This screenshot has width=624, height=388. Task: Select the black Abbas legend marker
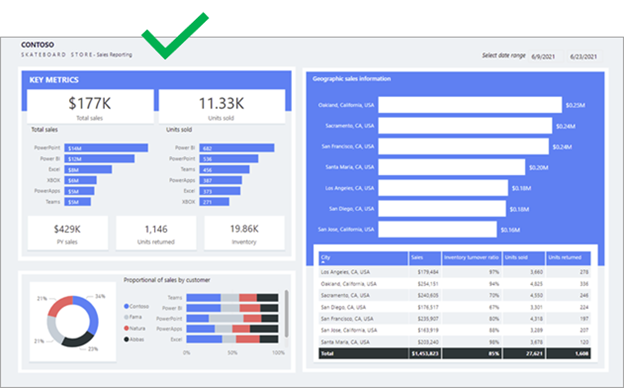127,339
